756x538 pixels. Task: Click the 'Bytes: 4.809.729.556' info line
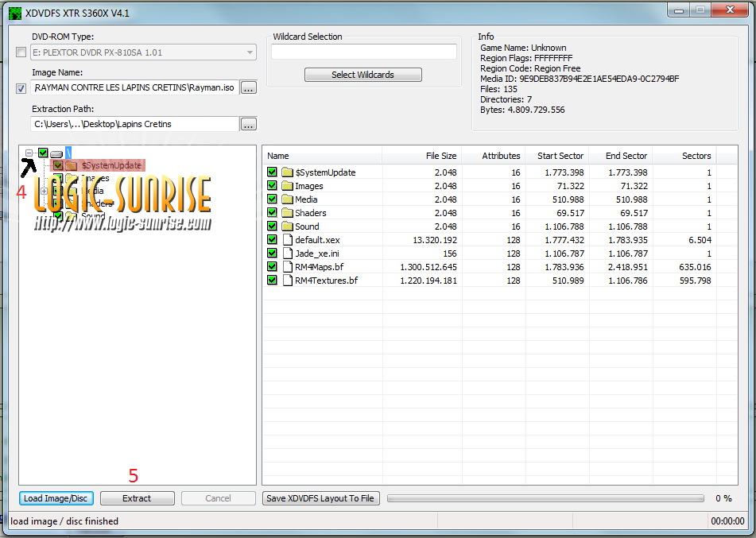tap(522, 110)
